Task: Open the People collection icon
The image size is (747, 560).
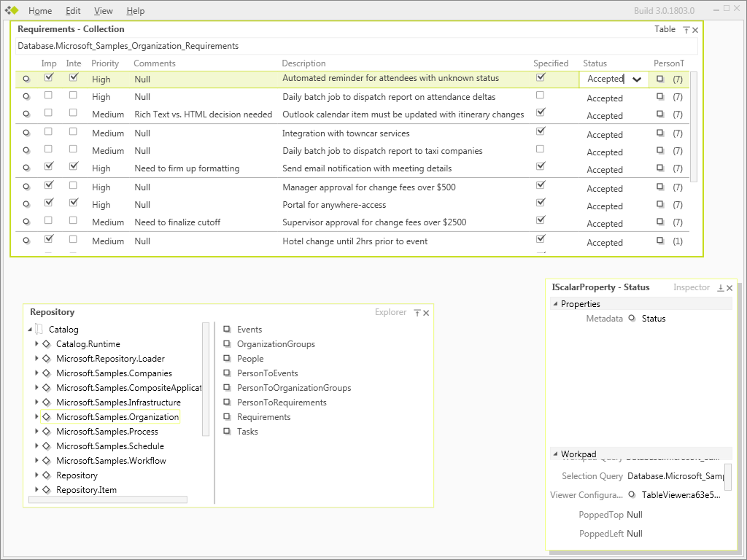Action: (228, 359)
